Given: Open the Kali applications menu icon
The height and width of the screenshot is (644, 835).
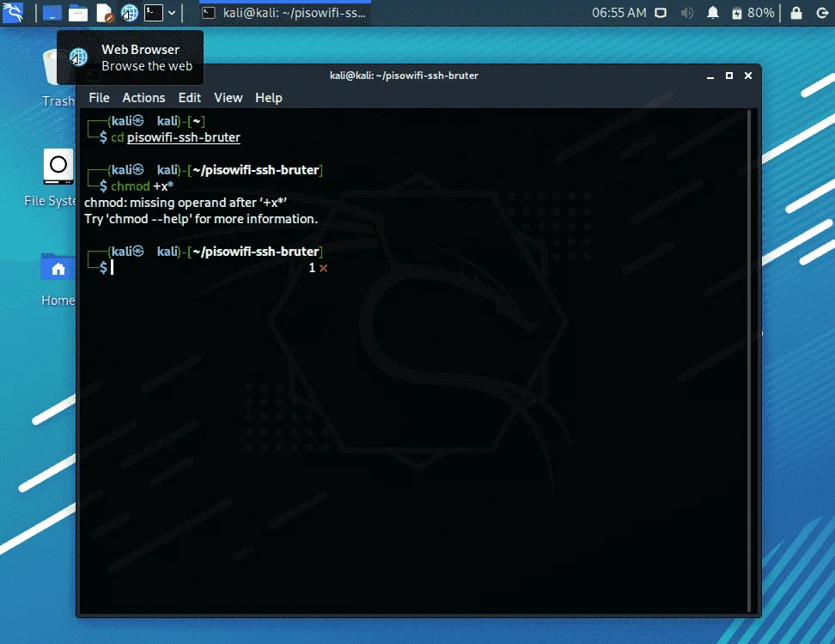Looking at the screenshot, I should [13, 12].
